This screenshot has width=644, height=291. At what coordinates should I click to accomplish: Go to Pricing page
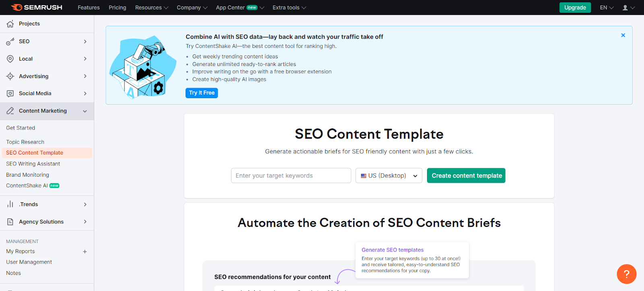(118, 8)
